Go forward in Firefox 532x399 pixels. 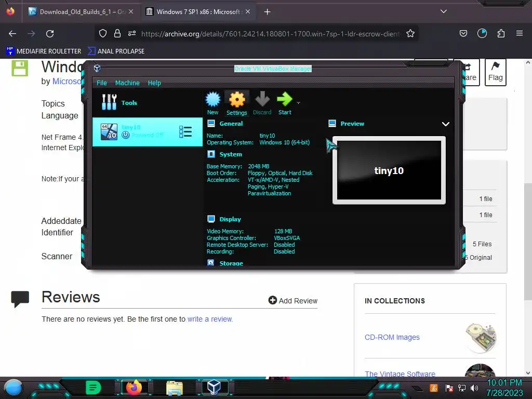point(31,34)
